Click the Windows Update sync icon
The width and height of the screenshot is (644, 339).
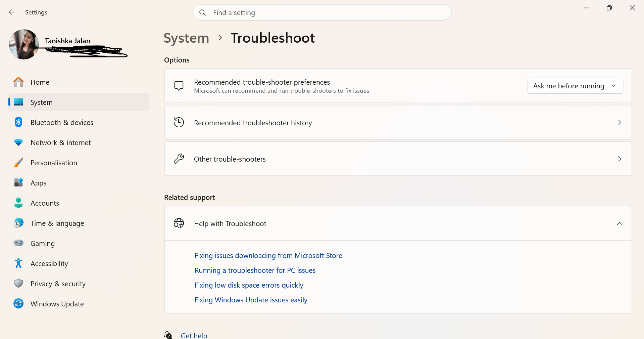(18, 304)
